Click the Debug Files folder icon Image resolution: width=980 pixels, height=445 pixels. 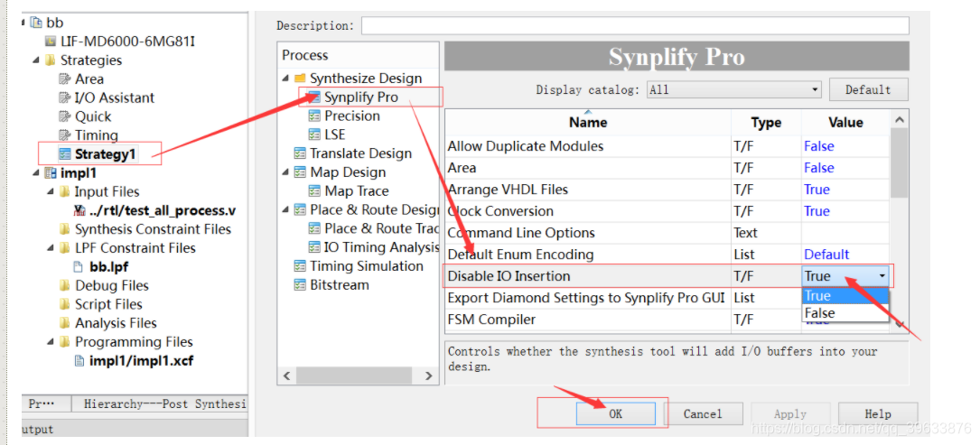pyautogui.click(x=65, y=285)
